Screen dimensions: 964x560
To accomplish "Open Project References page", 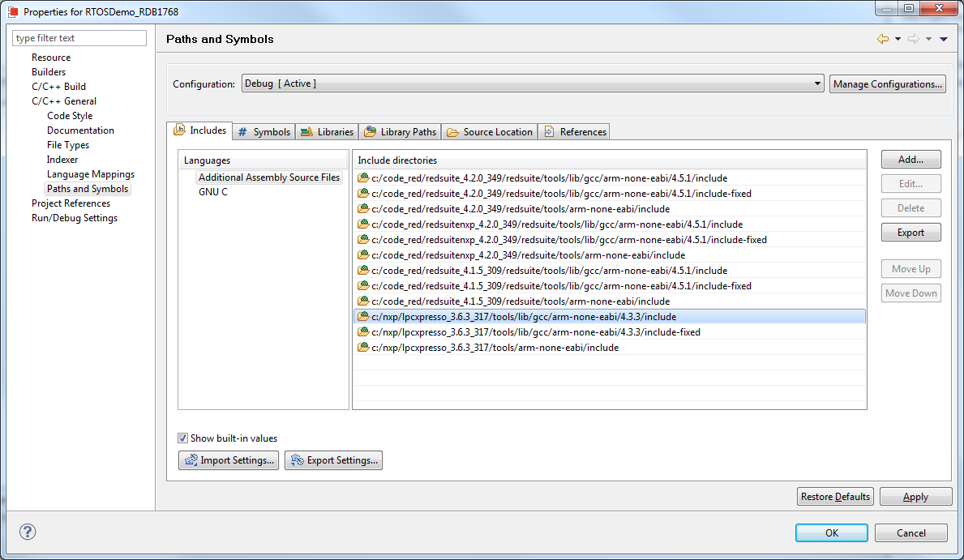I will [71, 203].
